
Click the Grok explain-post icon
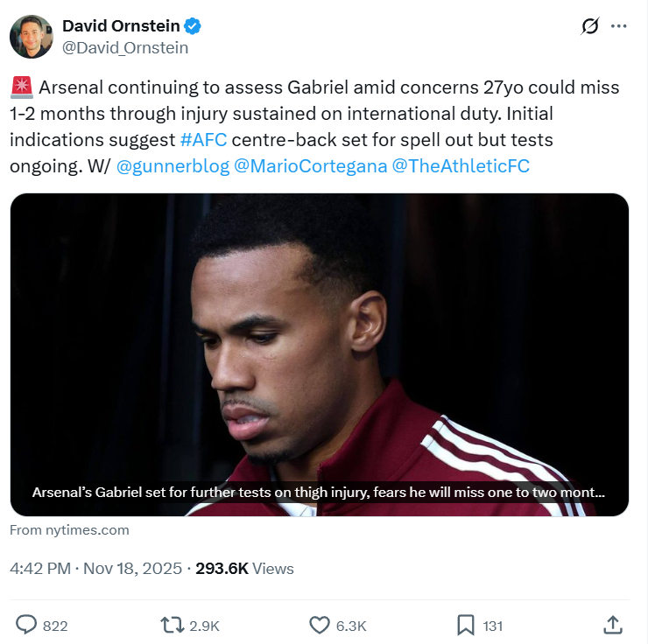coord(590,26)
